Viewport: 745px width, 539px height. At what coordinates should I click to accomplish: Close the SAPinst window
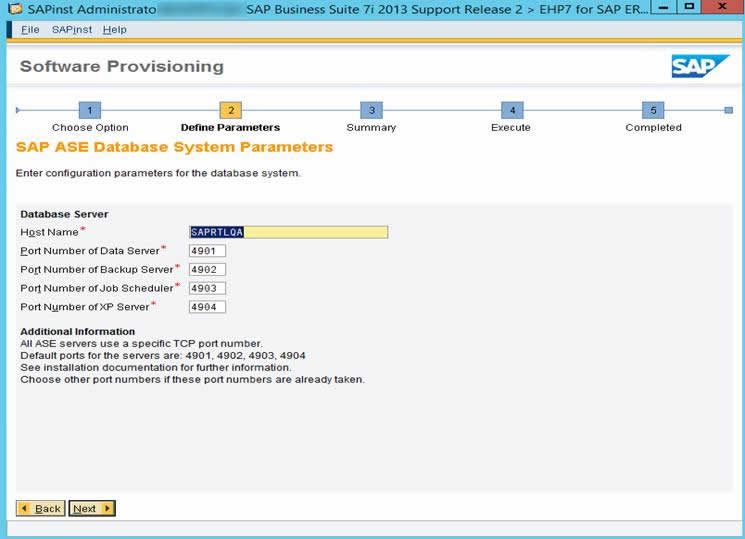click(x=723, y=7)
